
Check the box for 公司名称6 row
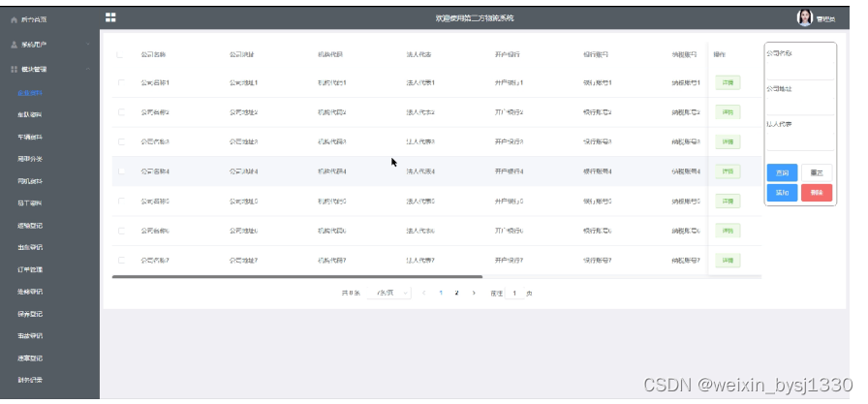click(121, 231)
